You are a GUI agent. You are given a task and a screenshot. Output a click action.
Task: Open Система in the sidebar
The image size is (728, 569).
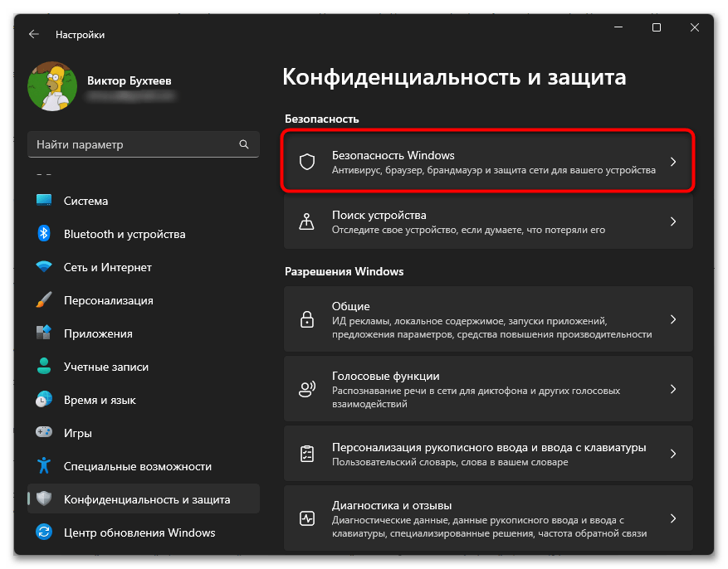143,201
